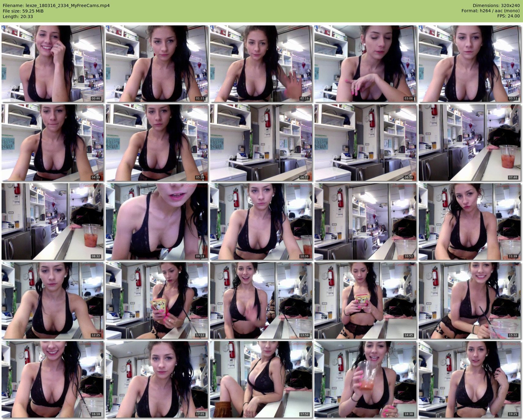Screen dimensions: 523x420
Task: Select the thumbnail stamped 00:46
Action: 52,64
